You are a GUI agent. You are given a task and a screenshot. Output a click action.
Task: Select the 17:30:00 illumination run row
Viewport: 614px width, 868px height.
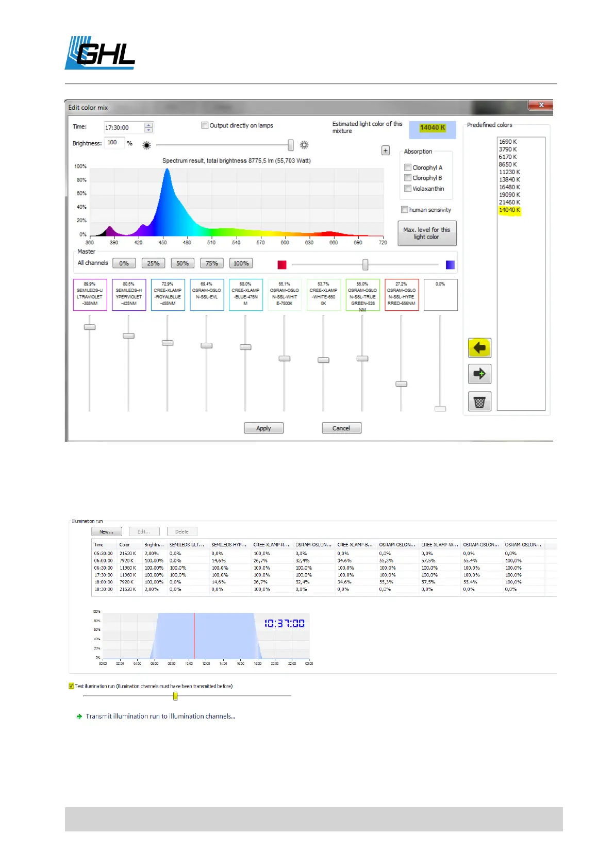(x=324, y=575)
